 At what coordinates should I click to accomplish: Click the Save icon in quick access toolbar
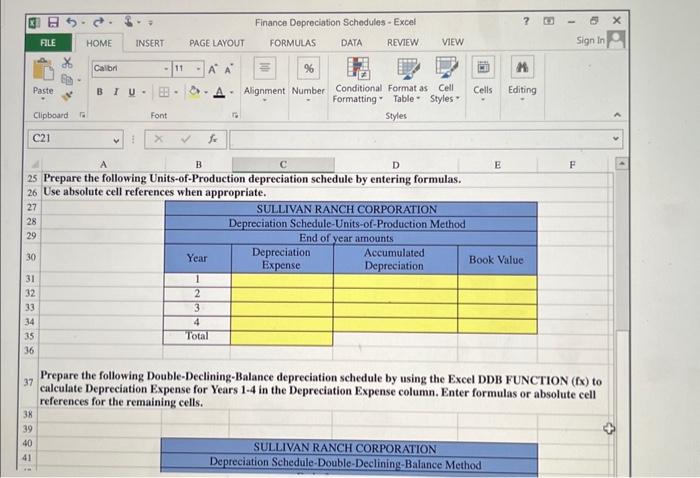tap(54, 22)
